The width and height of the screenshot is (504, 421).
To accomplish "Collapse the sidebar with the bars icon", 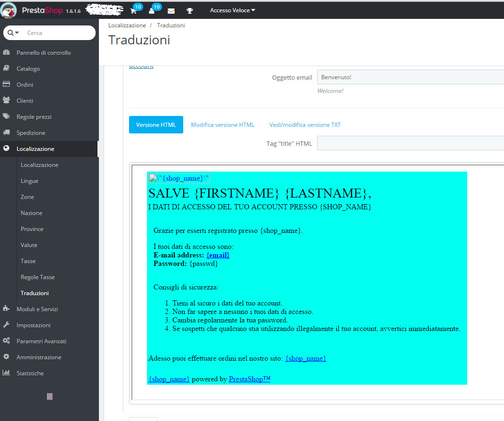I will (49, 396).
